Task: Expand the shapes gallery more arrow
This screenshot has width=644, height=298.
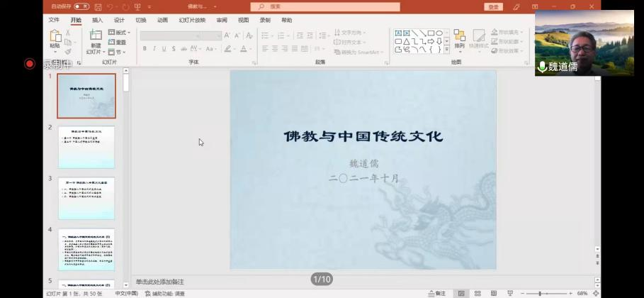Action: coord(446,50)
